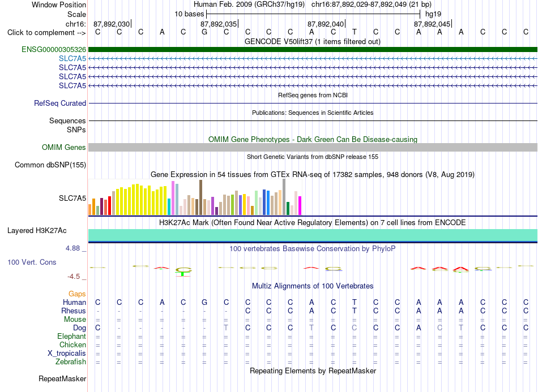Open the RefSeq Curated track label
Viewport: 538px width, 392px height.
point(60,103)
